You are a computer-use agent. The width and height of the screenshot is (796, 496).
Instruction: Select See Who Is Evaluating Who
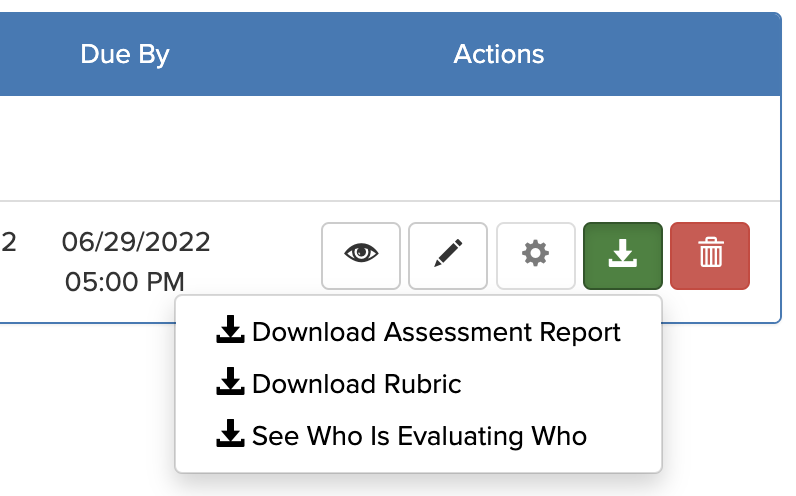click(x=419, y=436)
